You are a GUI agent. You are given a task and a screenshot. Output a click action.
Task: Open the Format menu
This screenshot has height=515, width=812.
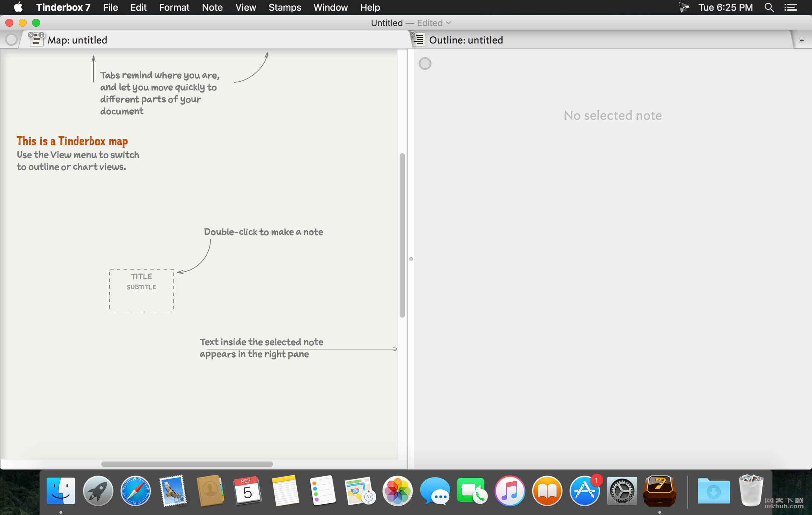click(x=174, y=7)
